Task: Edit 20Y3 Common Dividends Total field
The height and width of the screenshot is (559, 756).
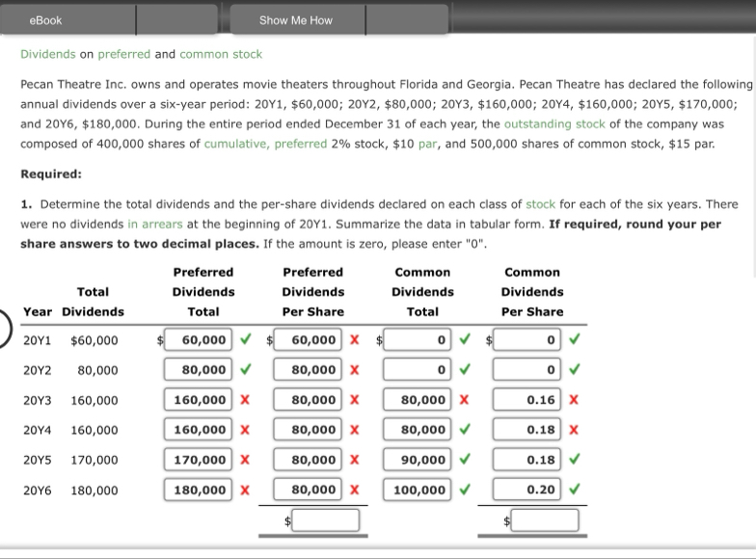Action: coord(417,399)
